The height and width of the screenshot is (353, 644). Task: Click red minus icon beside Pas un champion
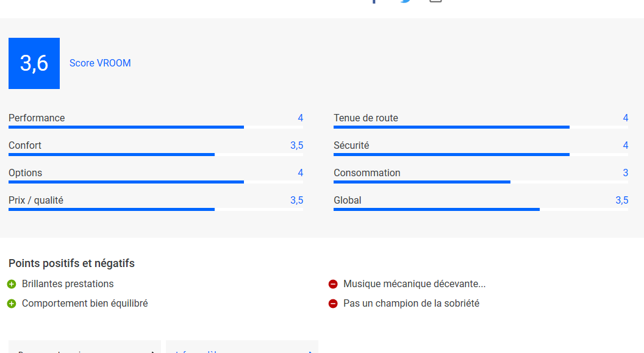click(x=333, y=304)
